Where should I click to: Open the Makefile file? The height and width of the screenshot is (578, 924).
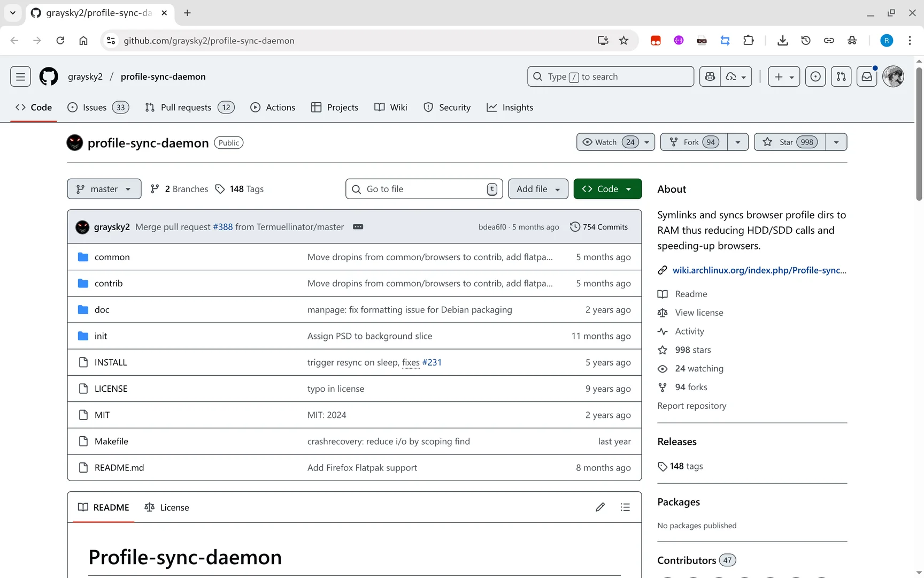coord(111,442)
